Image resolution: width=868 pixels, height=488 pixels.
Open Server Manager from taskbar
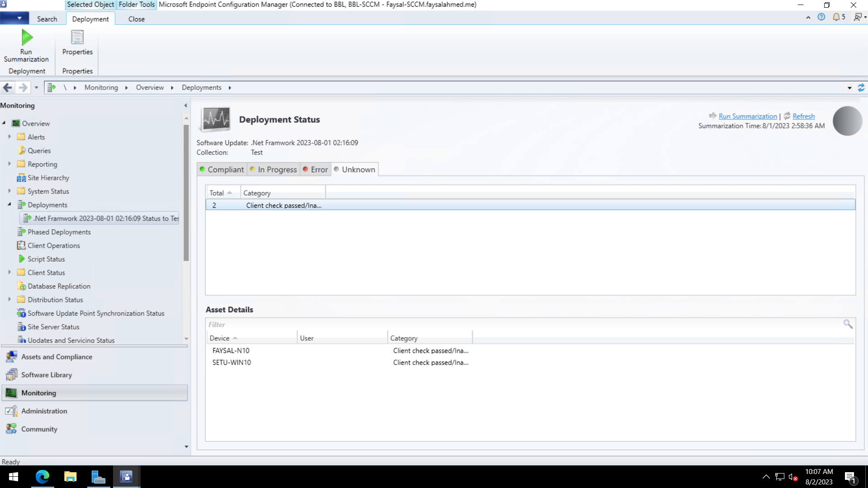click(98, 476)
